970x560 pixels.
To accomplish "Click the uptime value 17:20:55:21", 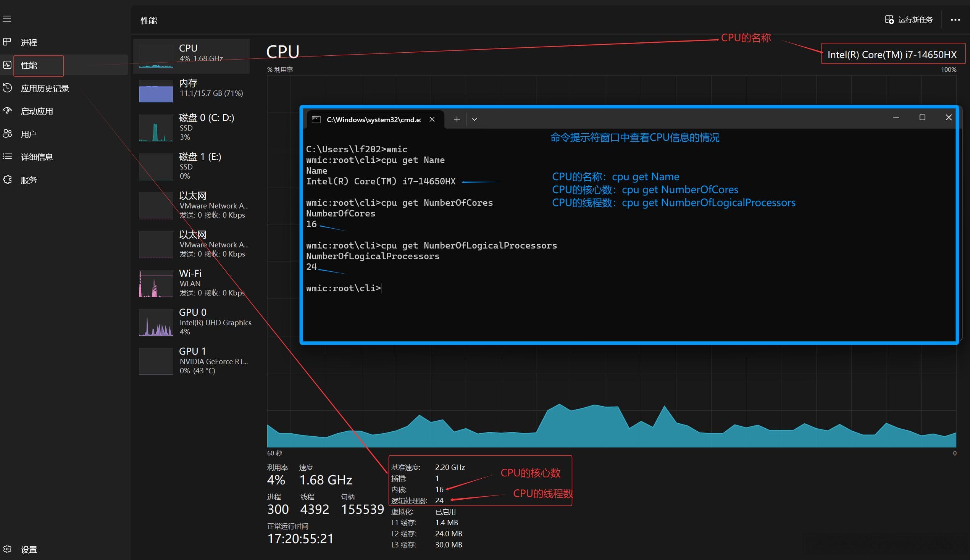I will [300, 539].
